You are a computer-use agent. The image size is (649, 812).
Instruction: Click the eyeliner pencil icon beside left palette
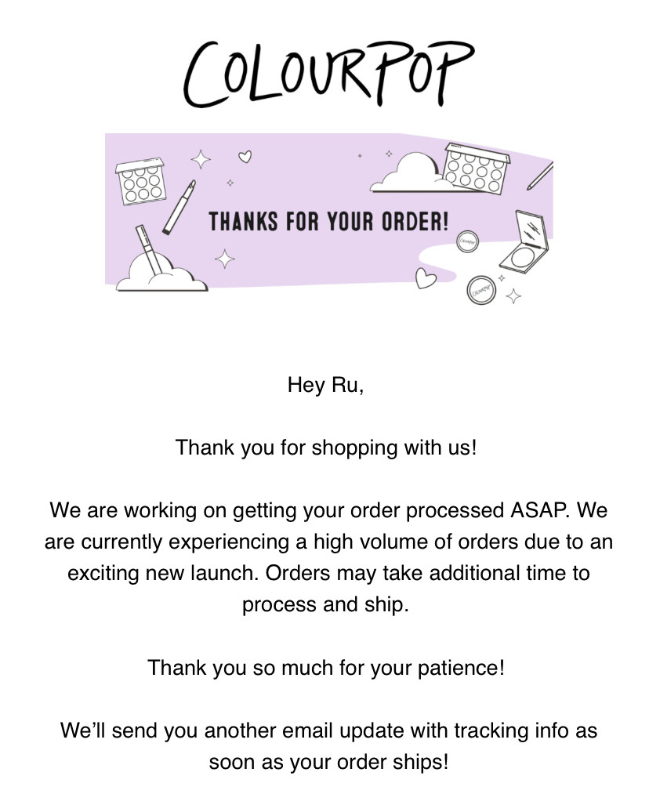179,207
